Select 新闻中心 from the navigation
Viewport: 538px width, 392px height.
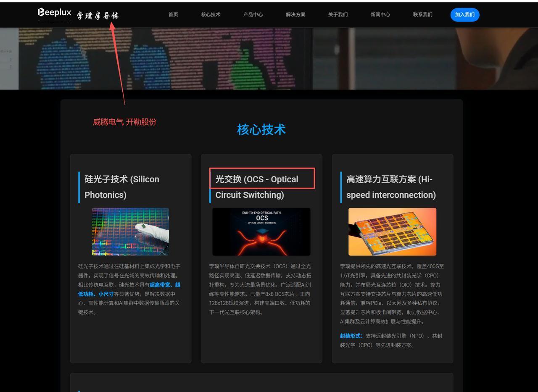click(x=380, y=14)
